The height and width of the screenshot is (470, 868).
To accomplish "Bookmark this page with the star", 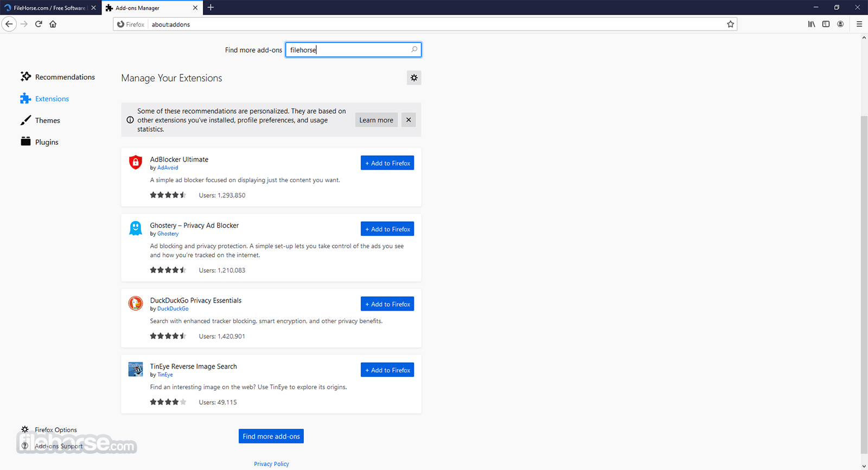I will [730, 24].
